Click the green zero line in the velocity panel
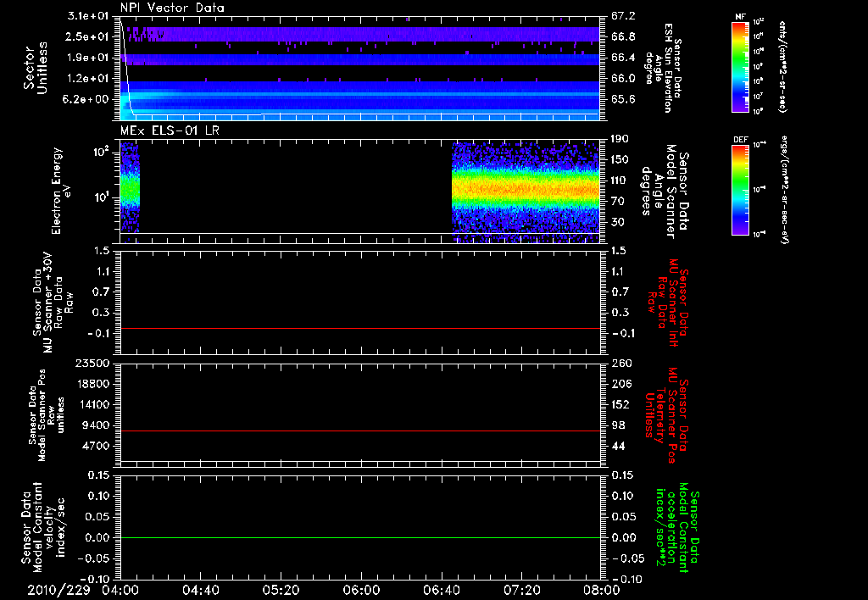Image resolution: width=868 pixels, height=600 pixels. pyautogui.click(x=359, y=537)
